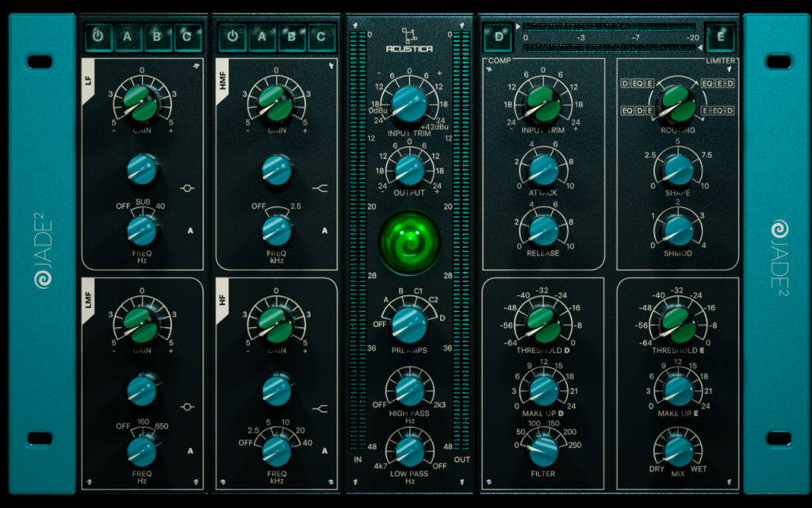Select the C button above the LF band

coord(187,37)
